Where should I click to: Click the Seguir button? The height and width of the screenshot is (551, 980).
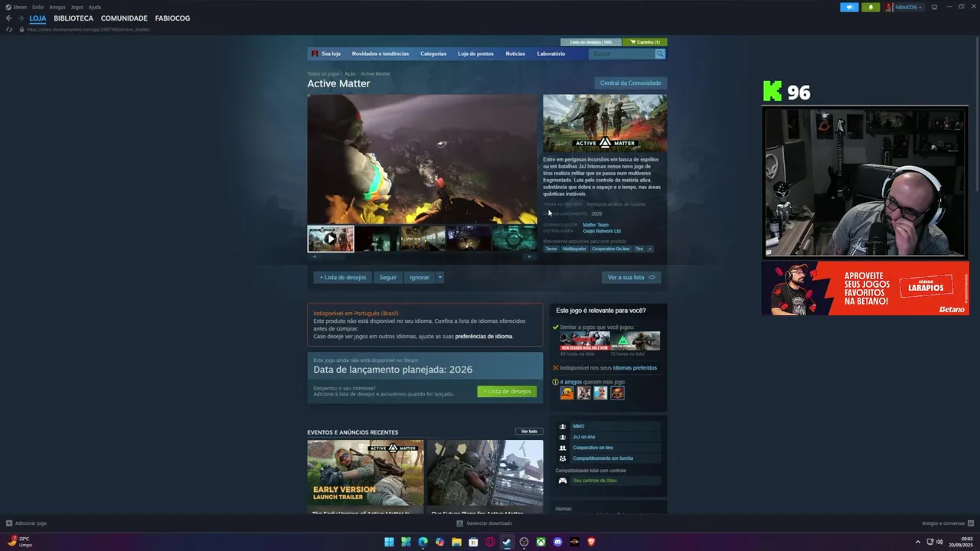click(388, 277)
